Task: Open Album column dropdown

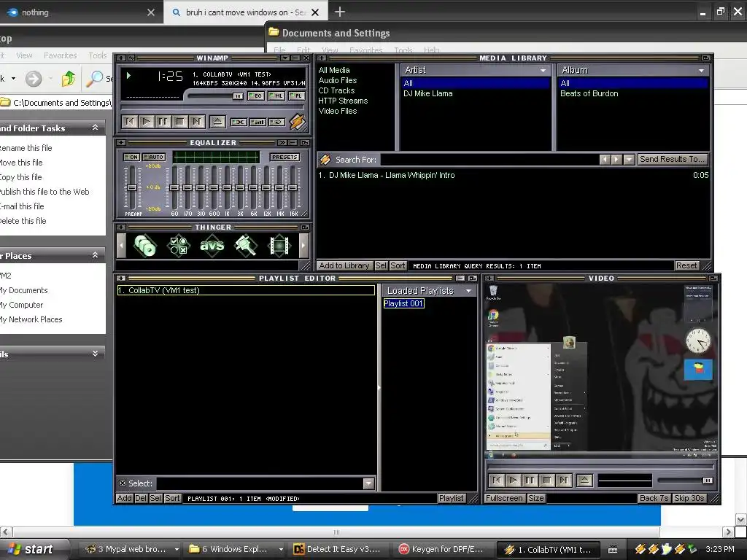Action: (701, 71)
